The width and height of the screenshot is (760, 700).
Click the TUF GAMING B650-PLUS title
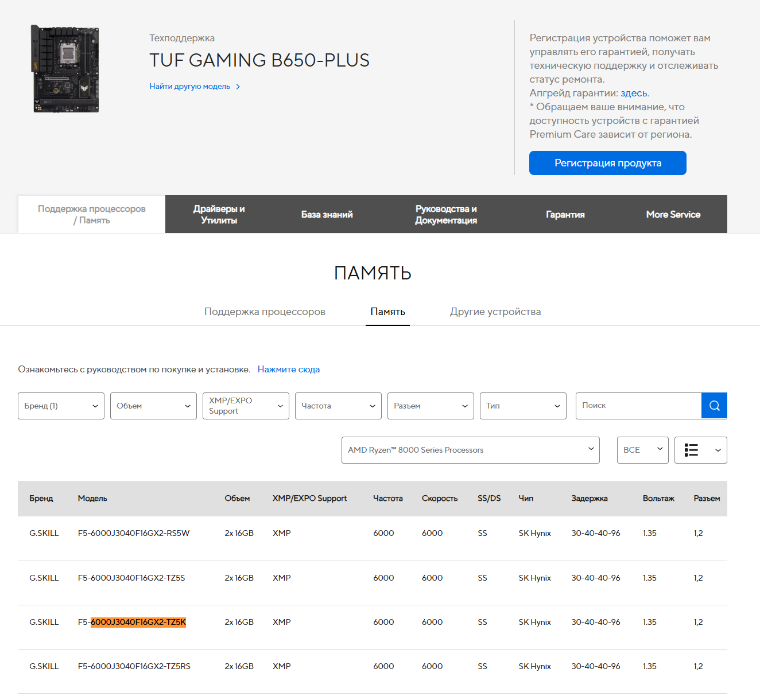(x=259, y=60)
